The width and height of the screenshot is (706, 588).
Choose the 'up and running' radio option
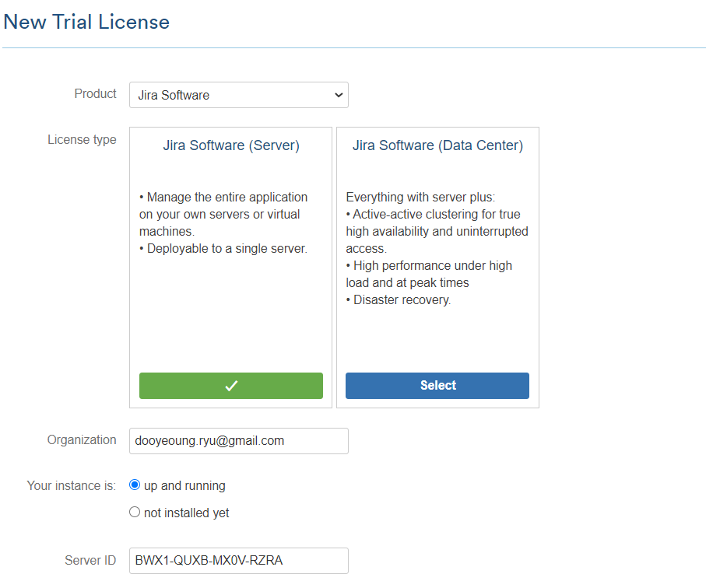click(x=135, y=485)
